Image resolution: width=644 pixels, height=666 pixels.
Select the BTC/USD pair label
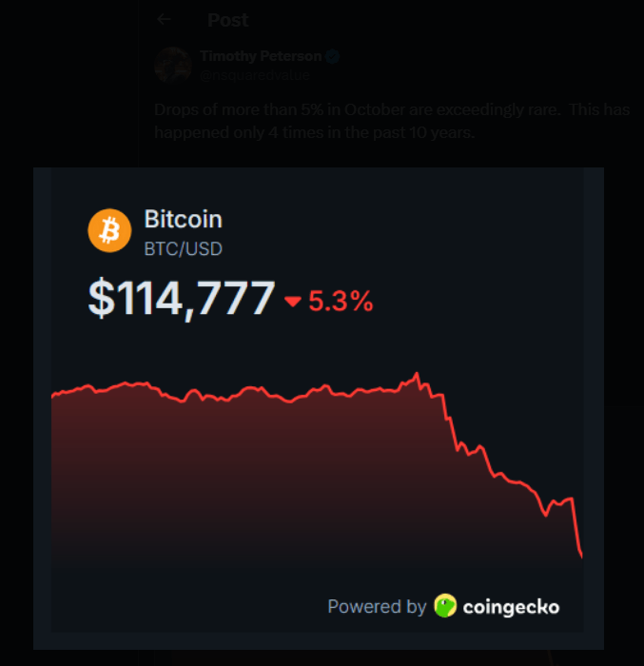(183, 249)
